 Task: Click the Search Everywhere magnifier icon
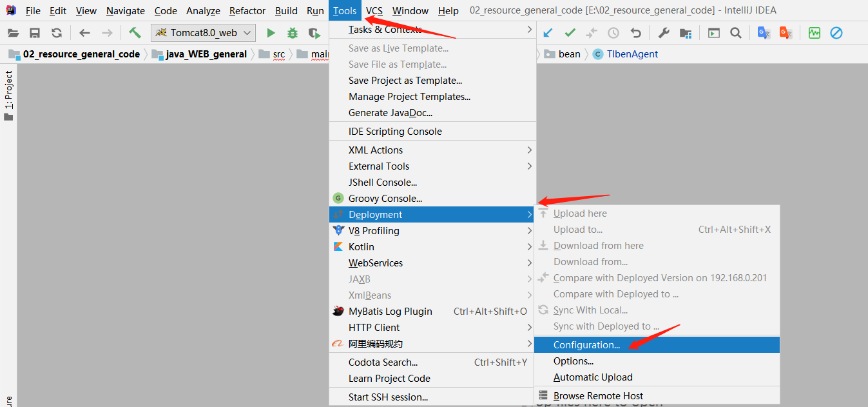pyautogui.click(x=735, y=33)
